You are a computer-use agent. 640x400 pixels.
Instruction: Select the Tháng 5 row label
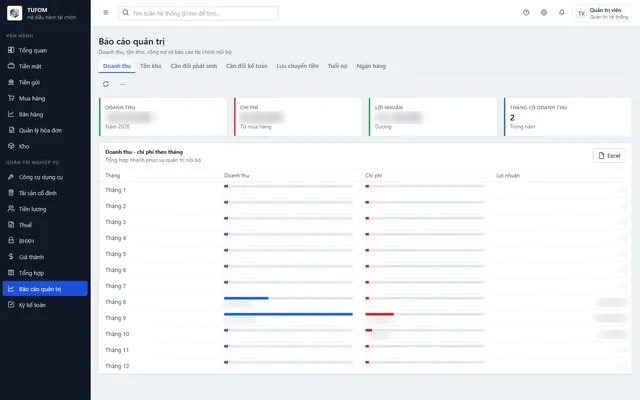116,254
